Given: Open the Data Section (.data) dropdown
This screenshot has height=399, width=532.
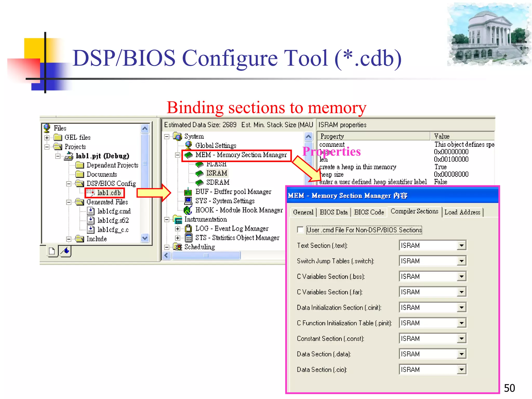Looking at the screenshot, I should pyautogui.click(x=461, y=354).
